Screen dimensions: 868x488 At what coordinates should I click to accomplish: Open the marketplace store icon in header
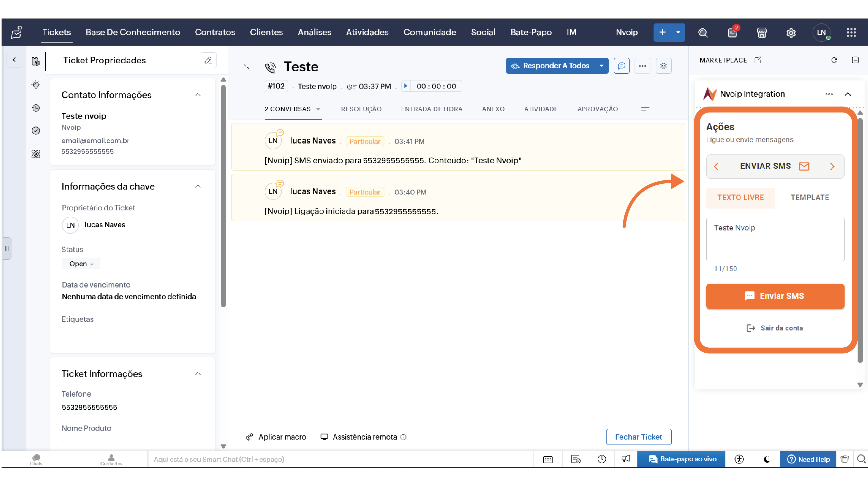click(762, 33)
